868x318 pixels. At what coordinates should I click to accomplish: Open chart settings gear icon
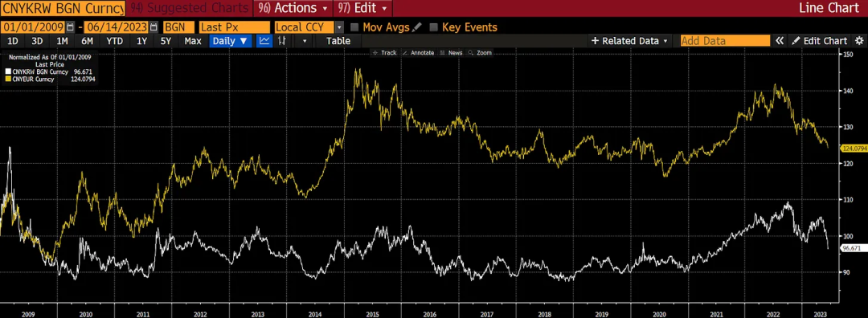(x=859, y=40)
